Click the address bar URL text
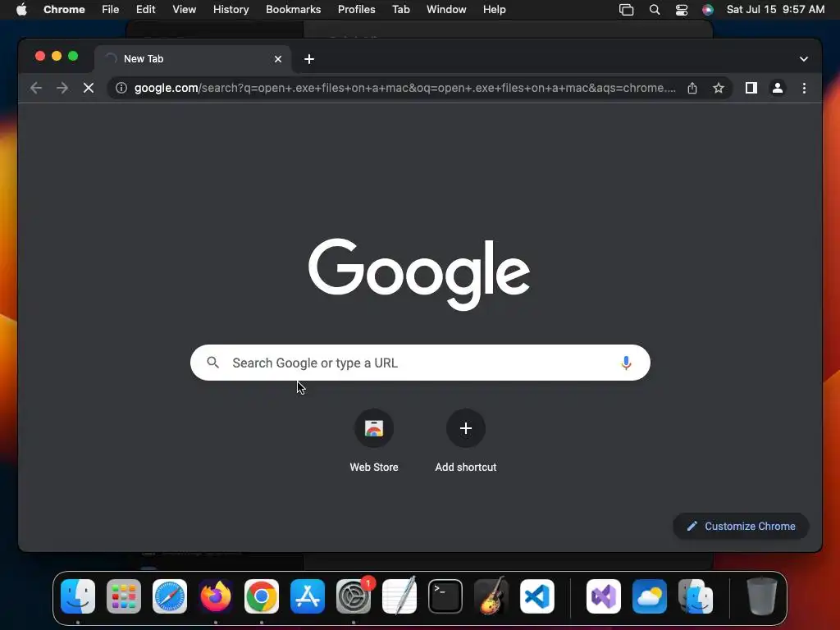 click(x=405, y=88)
